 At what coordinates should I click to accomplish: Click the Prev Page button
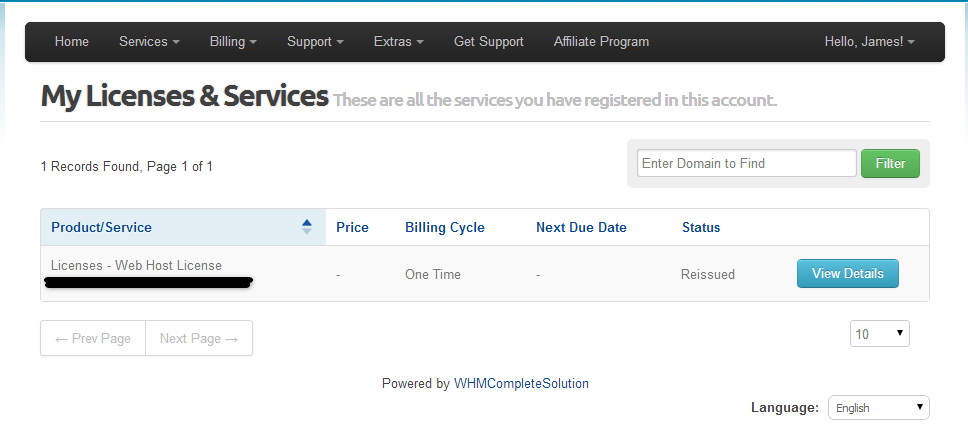[x=93, y=338]
